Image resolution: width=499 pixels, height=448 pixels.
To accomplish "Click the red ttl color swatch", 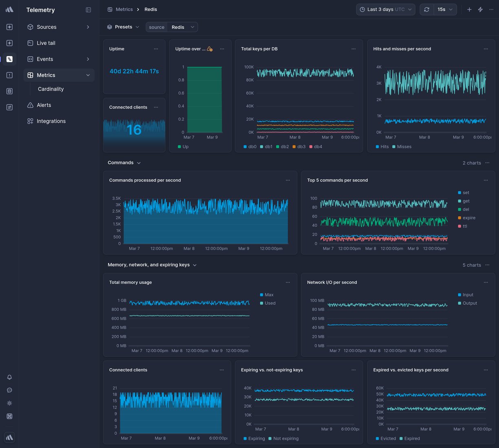I will [x=460, y=226].
